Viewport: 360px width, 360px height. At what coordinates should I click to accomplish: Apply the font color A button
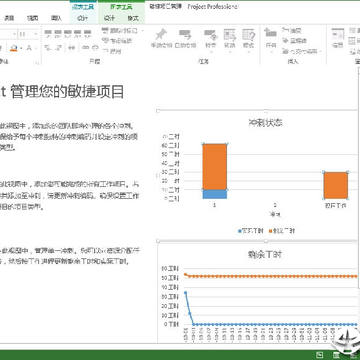[x=29, y=48]
